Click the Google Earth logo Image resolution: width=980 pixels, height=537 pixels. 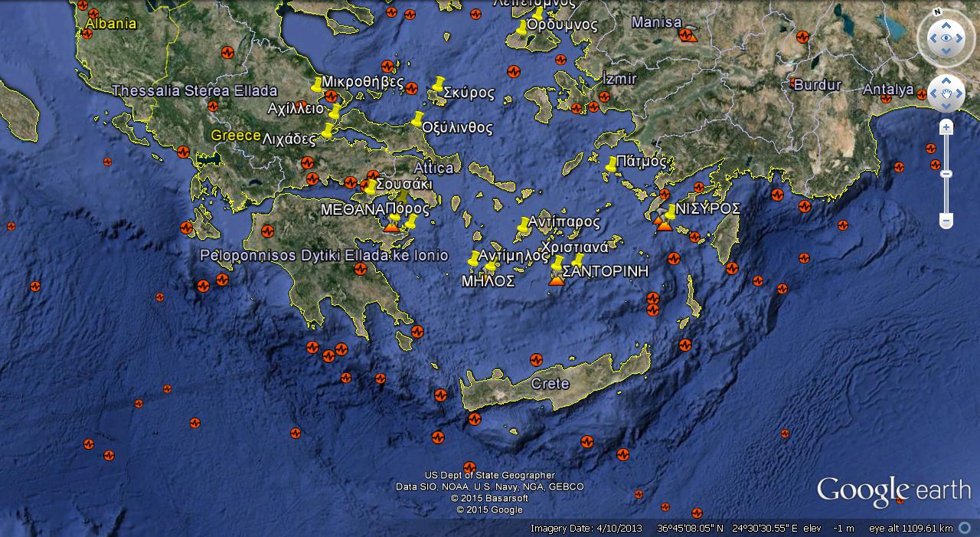click(893, 490)
